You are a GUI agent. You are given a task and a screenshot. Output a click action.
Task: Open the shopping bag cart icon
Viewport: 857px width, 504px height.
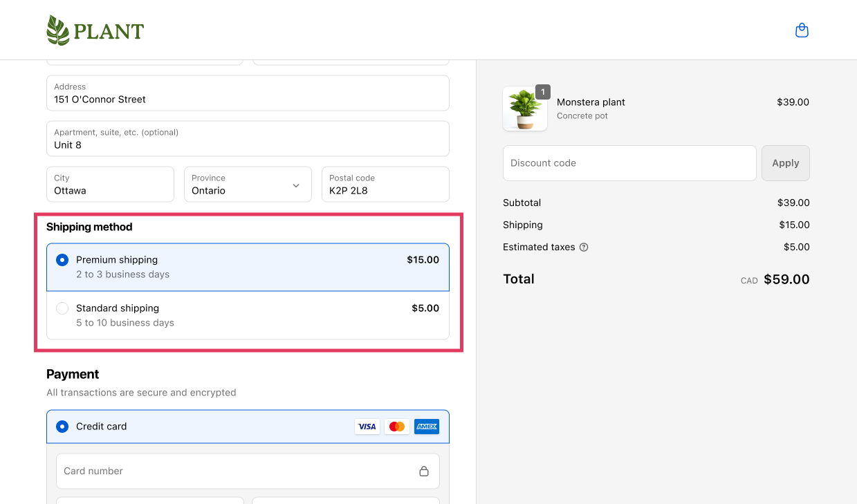pos(802,30)
